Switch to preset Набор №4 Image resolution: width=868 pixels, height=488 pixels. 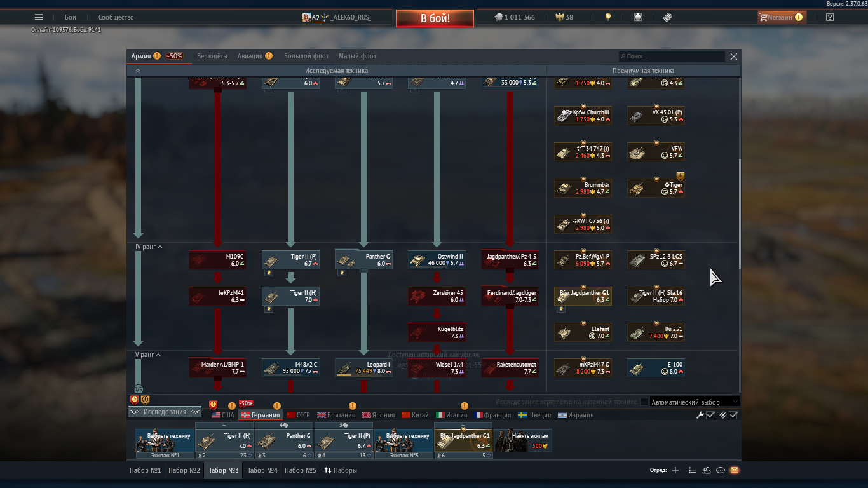pos(262,471)
